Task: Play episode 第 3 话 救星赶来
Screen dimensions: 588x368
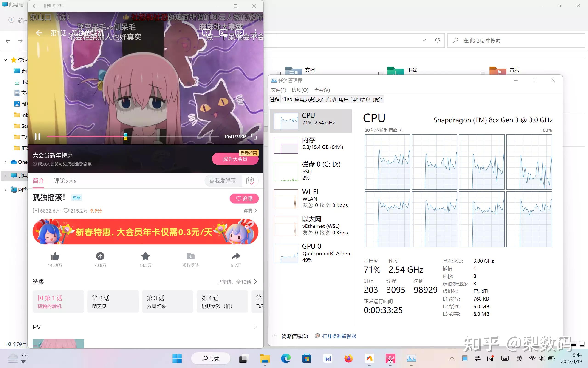Action: (168, 302)
